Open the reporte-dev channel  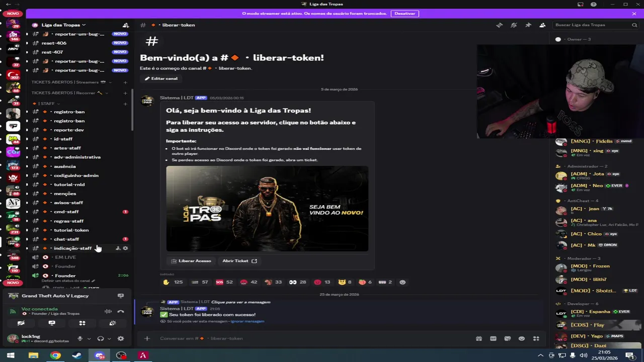(x=79, y=130)
